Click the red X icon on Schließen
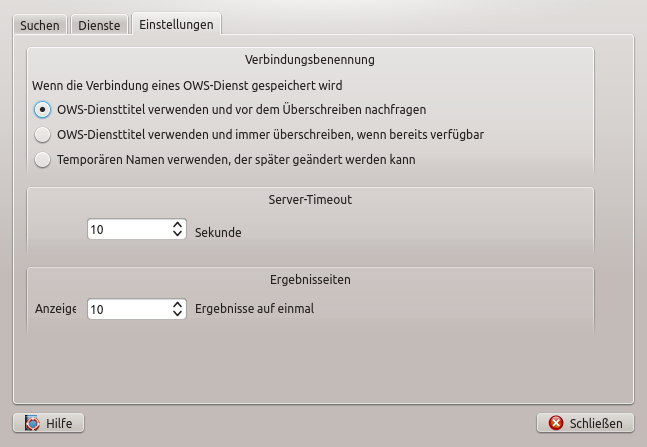The image size is (647, 447). [x=556, y=423]
